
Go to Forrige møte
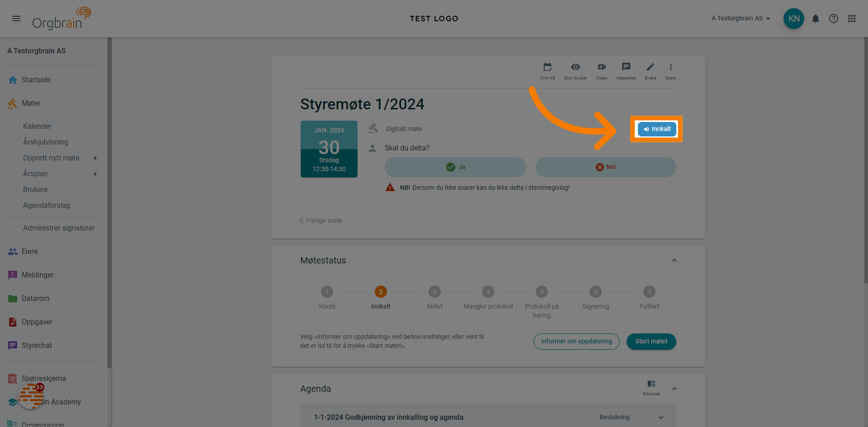[x=321, y=221]
